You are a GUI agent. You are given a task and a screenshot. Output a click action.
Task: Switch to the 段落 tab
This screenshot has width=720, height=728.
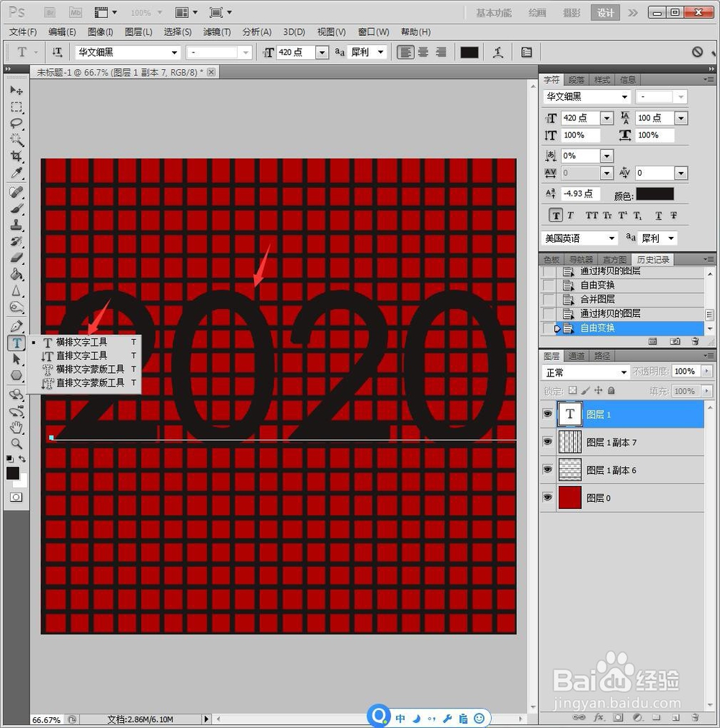[x=577, y=80]
